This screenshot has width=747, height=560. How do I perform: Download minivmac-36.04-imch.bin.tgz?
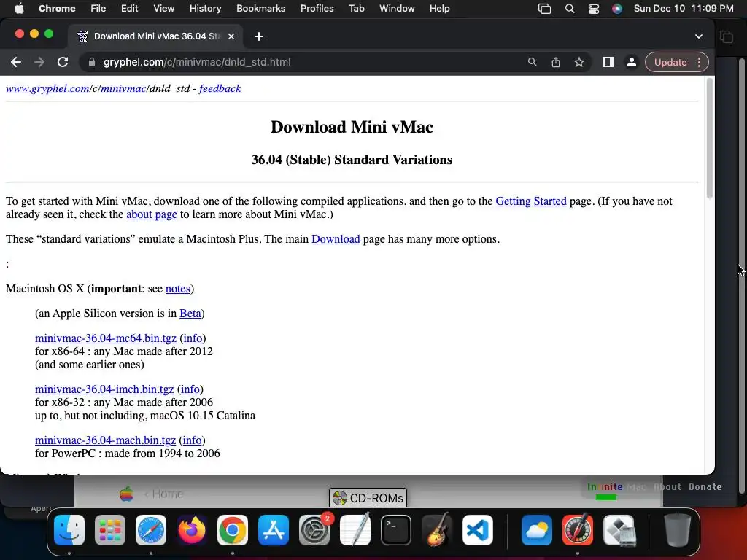point(104,389)
